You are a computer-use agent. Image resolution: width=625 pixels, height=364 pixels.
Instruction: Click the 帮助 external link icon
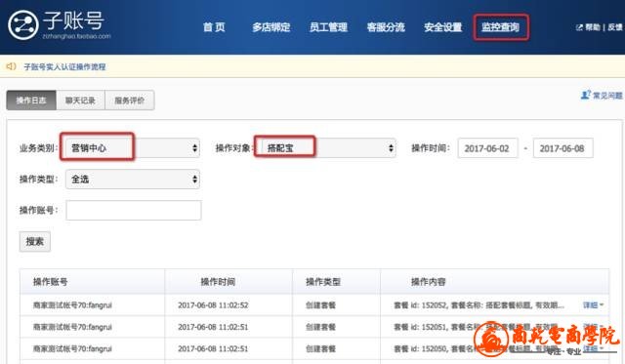tap(579, 27)
